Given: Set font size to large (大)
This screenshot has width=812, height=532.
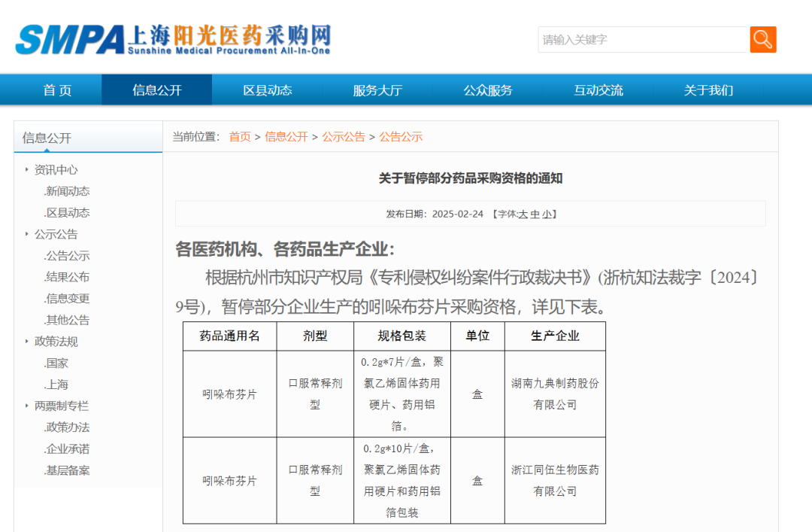Looking at the screenshot, I should pos(523,214).
